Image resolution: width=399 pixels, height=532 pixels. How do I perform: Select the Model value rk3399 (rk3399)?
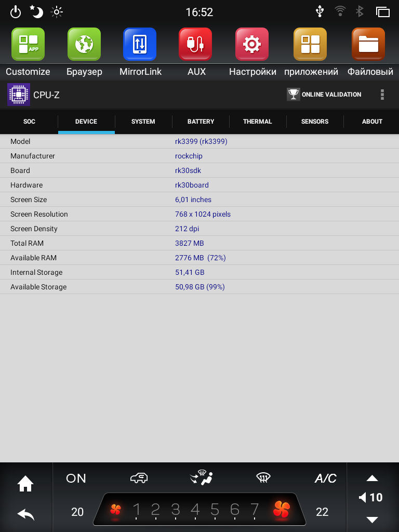(201, 141)
